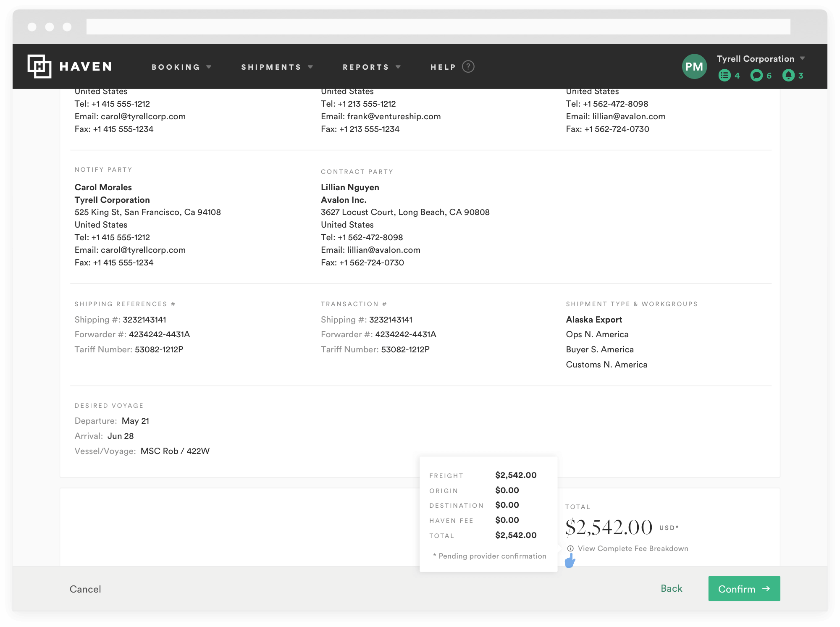The image size is (840, 627).
Task: Click Notify Party email carol@tyrellcorp.com
Action: pos(143,250)
